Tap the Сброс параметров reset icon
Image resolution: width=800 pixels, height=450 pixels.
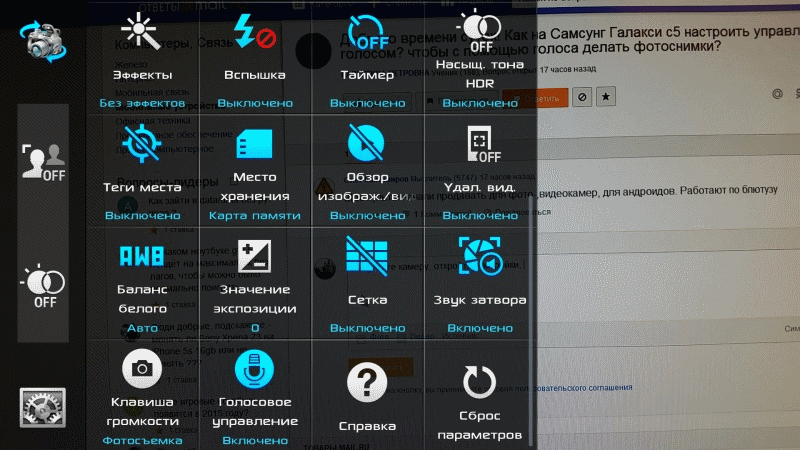(x=480, y=382)
